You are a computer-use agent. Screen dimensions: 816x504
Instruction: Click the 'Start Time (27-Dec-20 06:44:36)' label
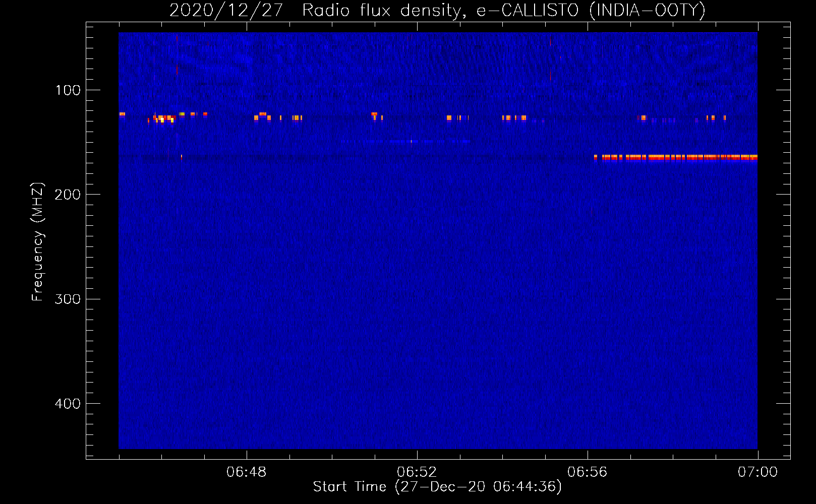437,486
